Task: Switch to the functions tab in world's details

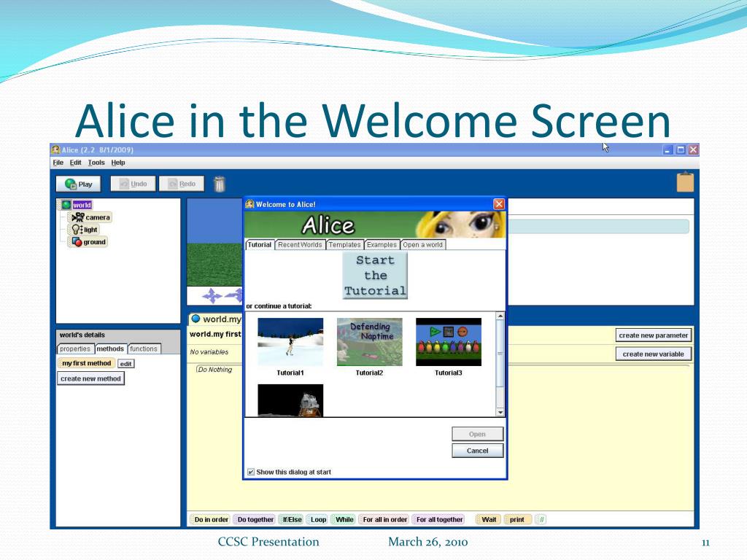Action: [x=144, y=349]
